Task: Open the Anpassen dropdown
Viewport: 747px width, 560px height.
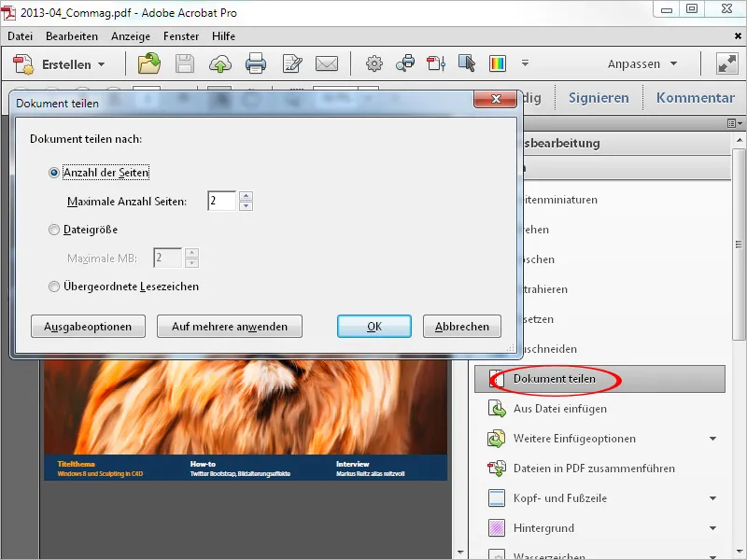Action: 642,63
